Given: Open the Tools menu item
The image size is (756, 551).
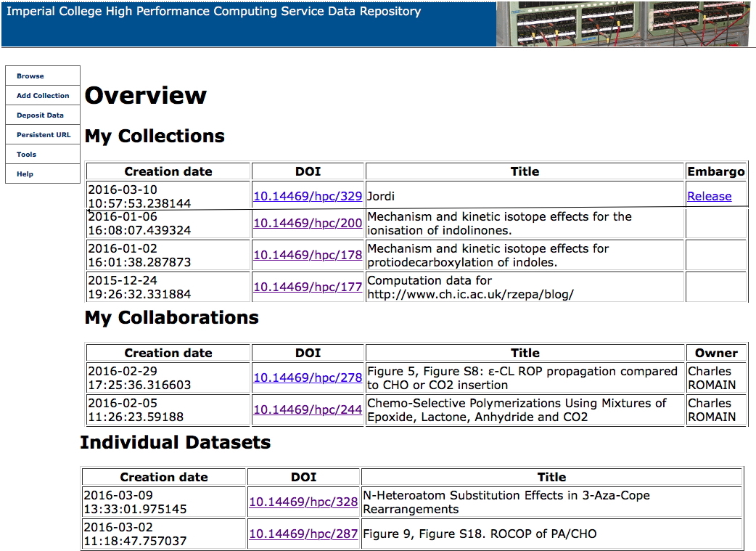Looking at the screenshot, I should point(27,155).
